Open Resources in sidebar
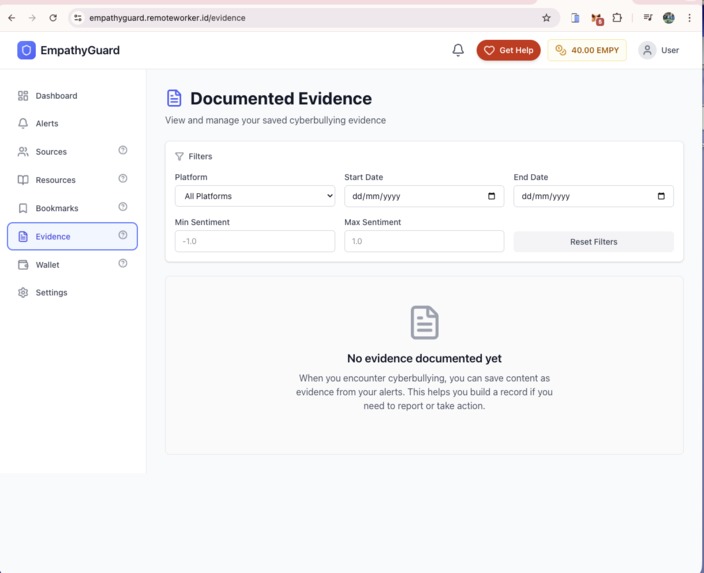Viewport: 704px width, 573px height. pos(72,180)
